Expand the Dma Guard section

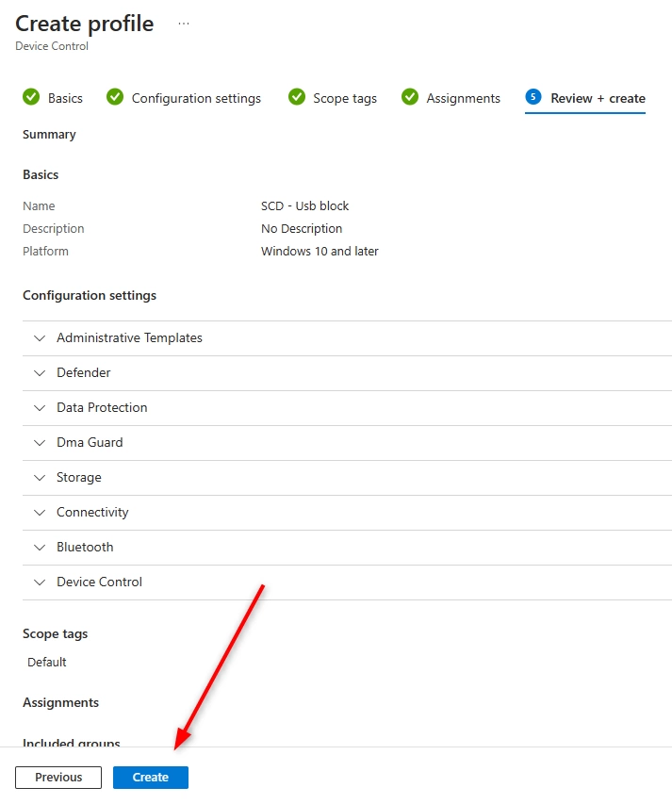pos(39,442)
